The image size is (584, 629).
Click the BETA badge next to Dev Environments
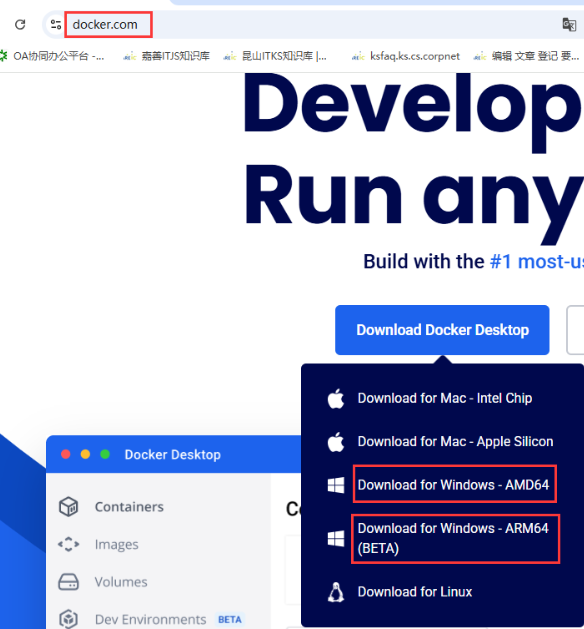[230, 619]
